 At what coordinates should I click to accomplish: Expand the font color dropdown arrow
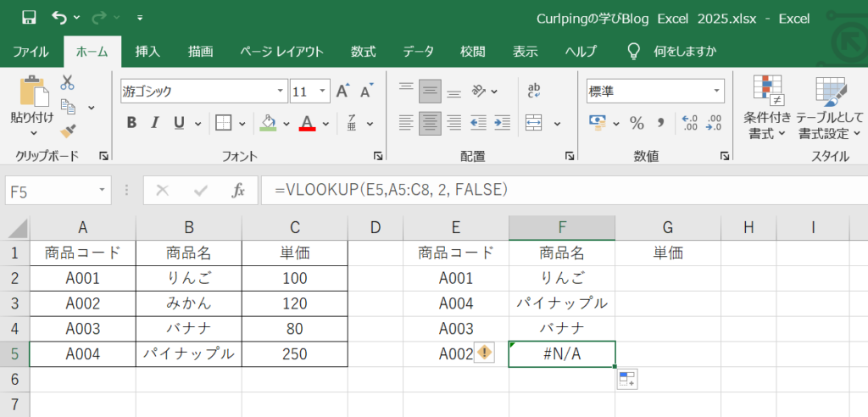coord(325,124)
